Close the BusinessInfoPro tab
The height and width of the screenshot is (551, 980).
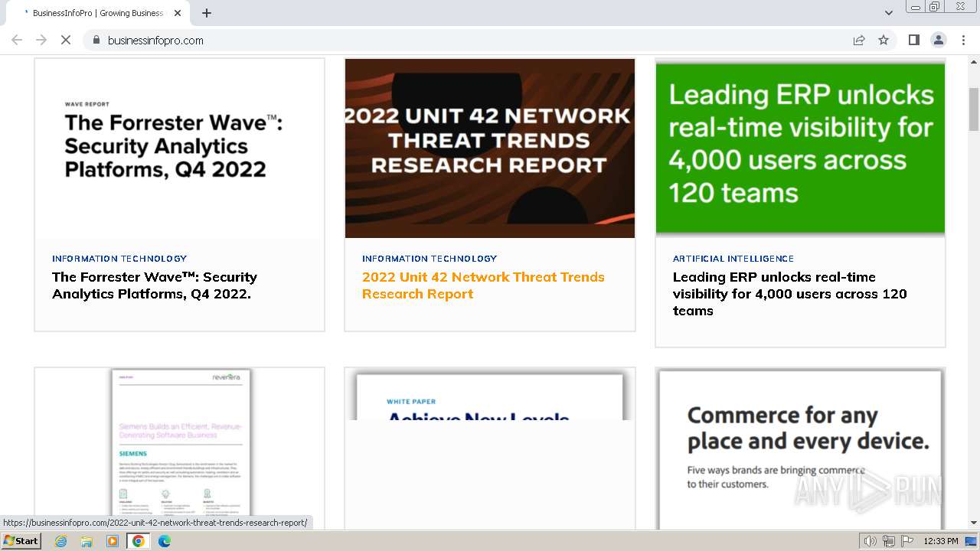click(x=178, y=13)
